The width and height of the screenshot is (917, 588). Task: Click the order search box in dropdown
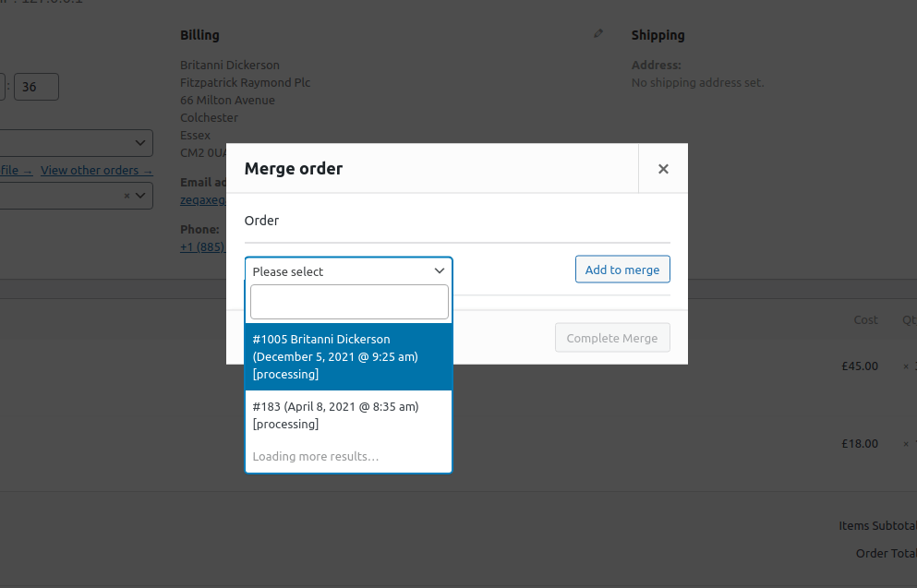349,302
